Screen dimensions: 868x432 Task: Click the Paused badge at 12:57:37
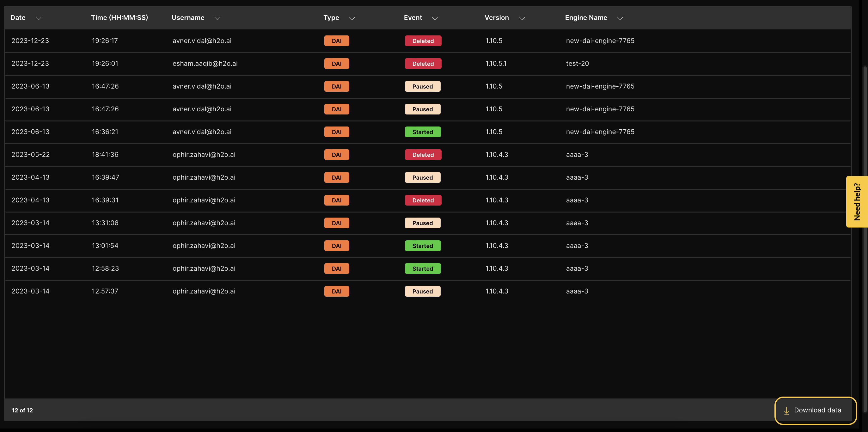pos(423,291)
